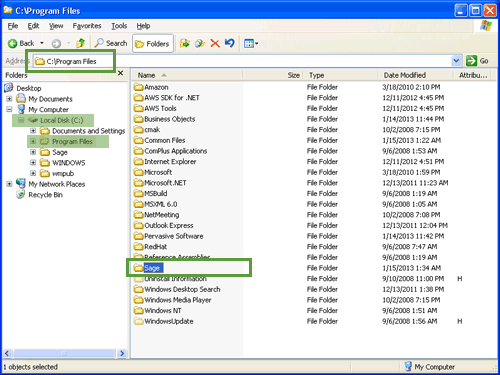Select WINDOWS folder in tree
Image resolution: width=500 pixels, height=375 pixels.
point(69,163)
